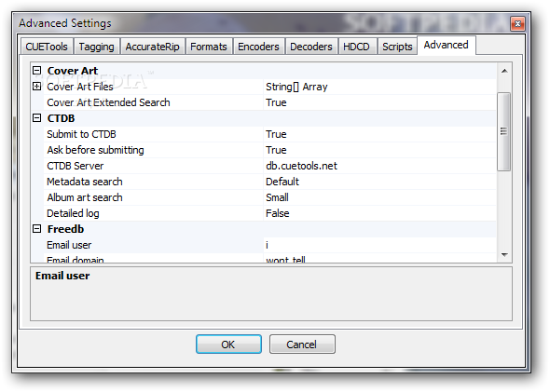Click the Default metadata search value
The image size is (550, 392).
380,182
